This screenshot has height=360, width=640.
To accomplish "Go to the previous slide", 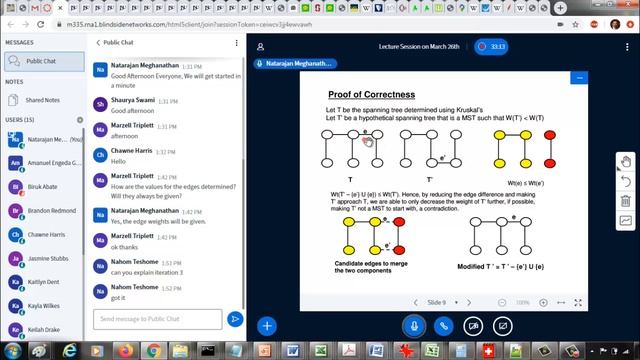I will 416,302.
